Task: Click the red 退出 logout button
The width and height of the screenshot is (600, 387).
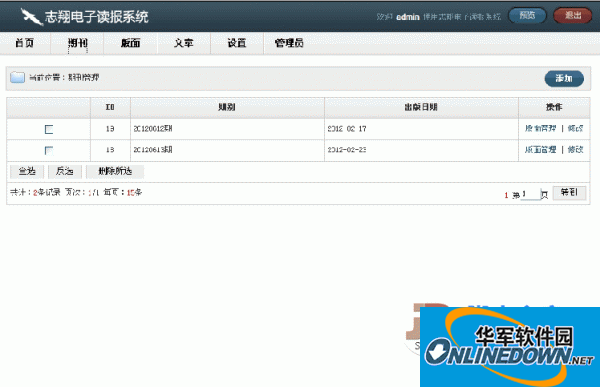Action: tap(573, 16)
